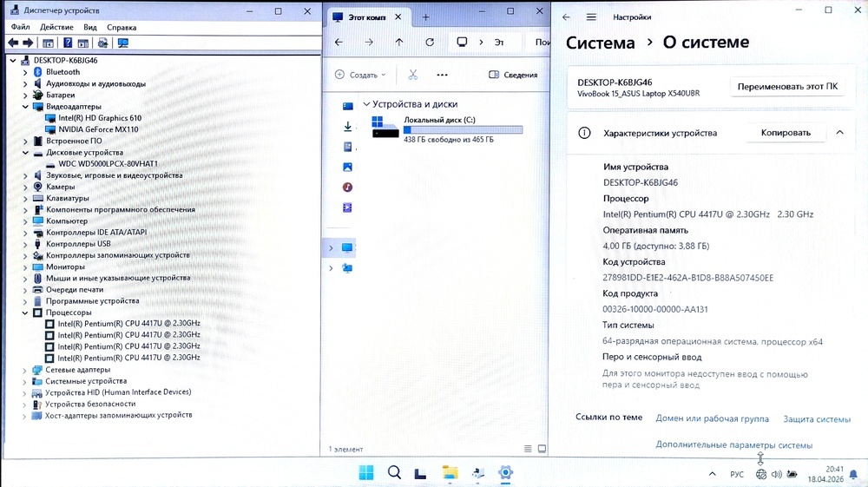Screen dimensions: 868x487
Task: Open a new Explorer tab with plus
Action: (x=425, y=17)
